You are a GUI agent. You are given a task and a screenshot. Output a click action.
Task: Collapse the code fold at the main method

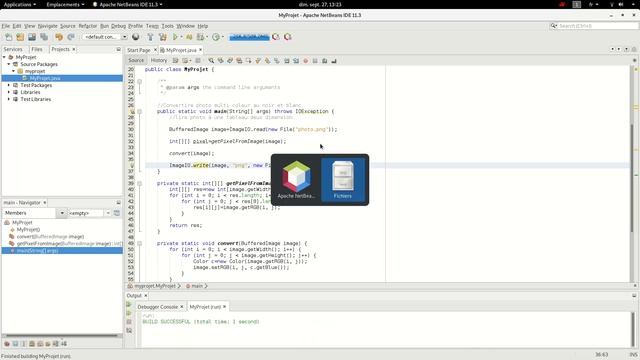pyautogui.click(x=140, y=111)
